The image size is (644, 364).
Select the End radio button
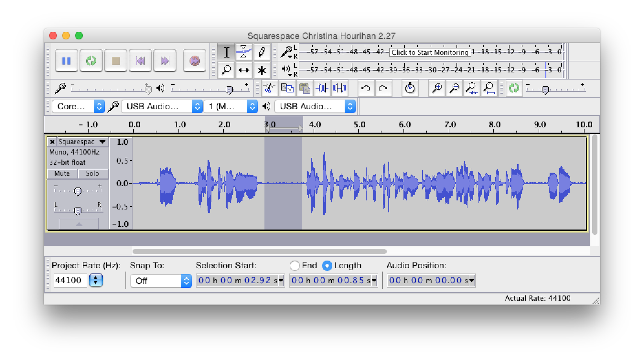click(295, 266)
